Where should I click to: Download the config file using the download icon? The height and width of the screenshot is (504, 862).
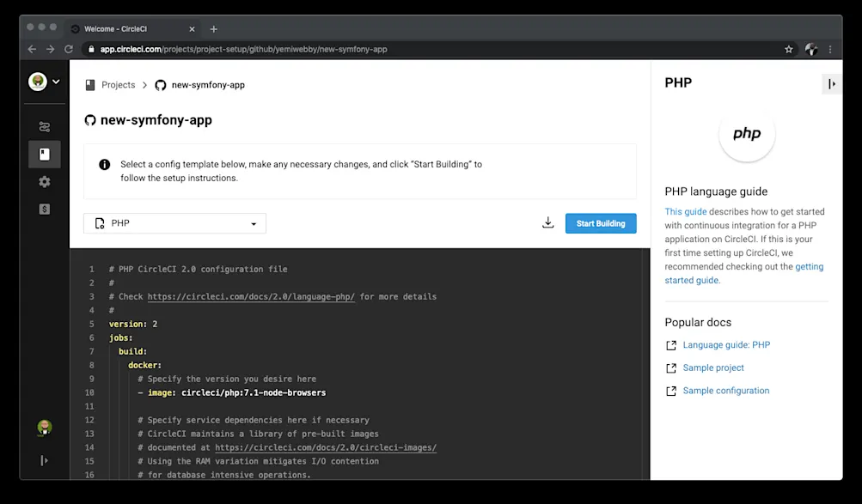pos(547,222)
